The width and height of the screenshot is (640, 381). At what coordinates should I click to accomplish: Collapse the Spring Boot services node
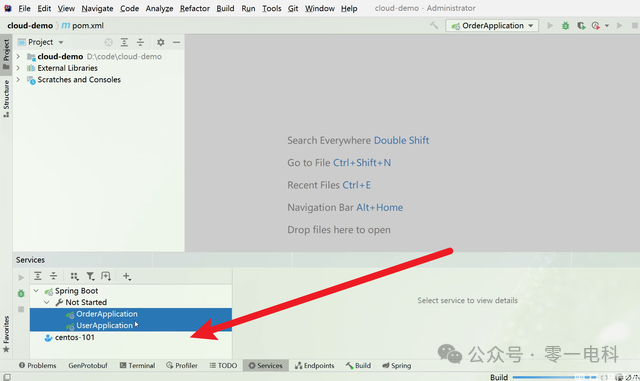pyautogui.click(x=36, y=291)
